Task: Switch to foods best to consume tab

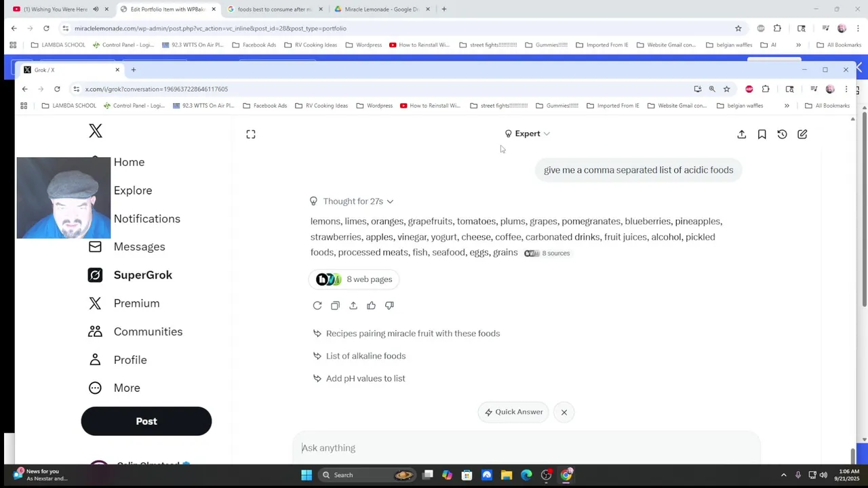Action: (275, 9)
